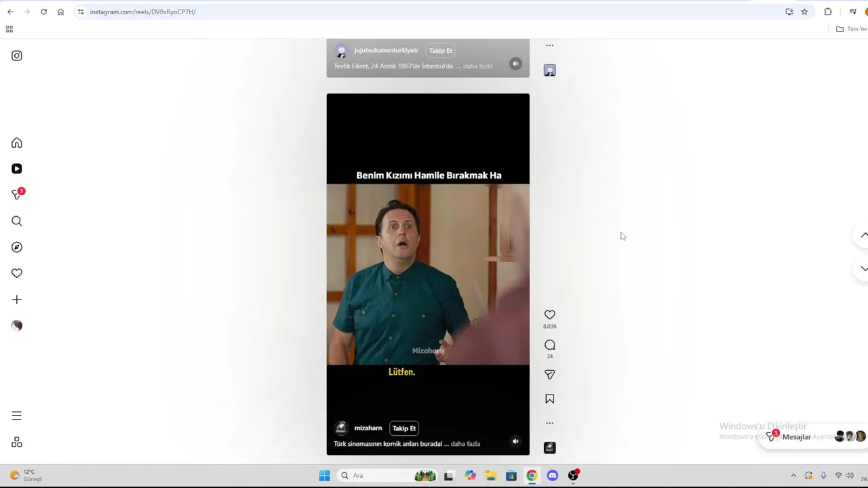Open the weather widget showing 12°C

pos(26,476)
